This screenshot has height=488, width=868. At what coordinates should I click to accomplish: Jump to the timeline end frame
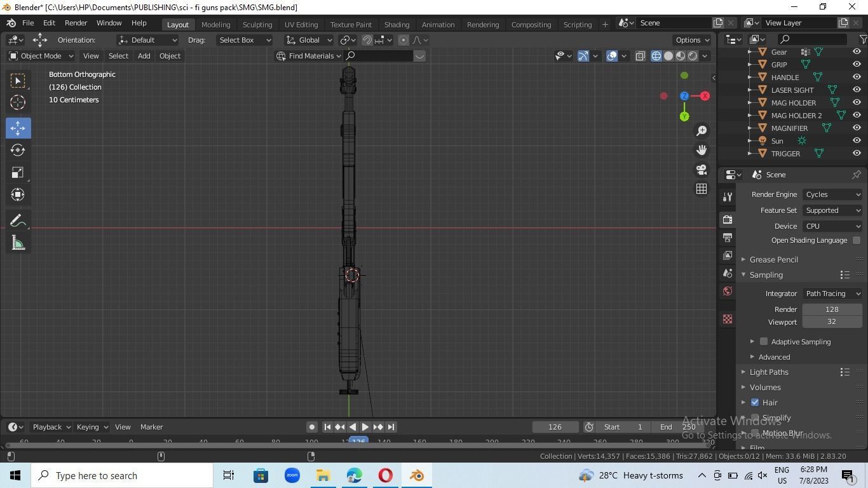[391, 427]
